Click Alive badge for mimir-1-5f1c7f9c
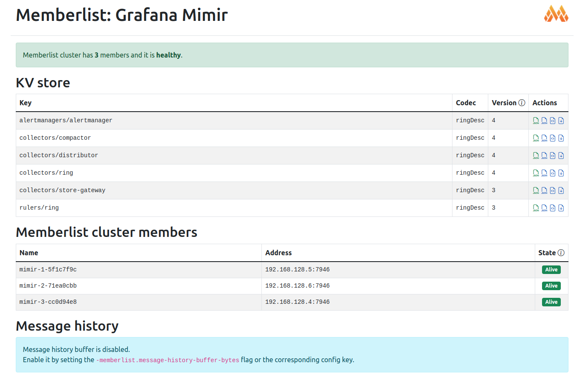The width and height of the screenshot is (577, 392). click(551, 270)
